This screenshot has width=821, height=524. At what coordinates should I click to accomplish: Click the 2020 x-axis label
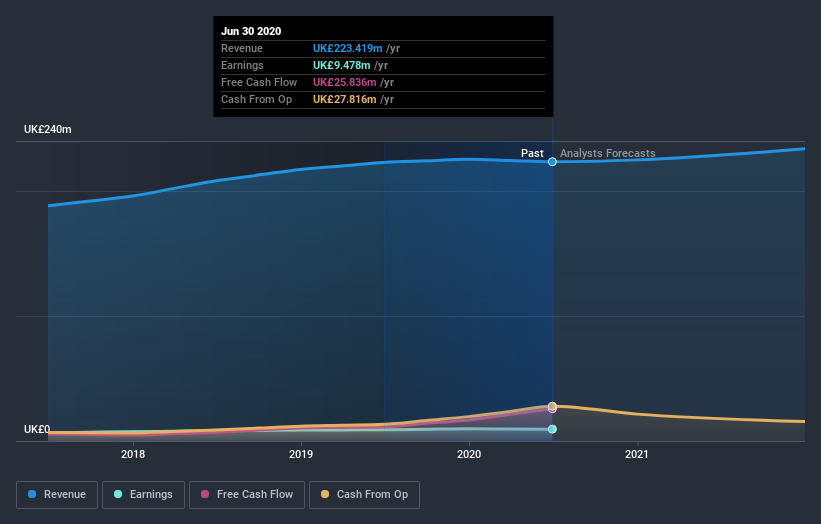click(x=469, y=454)
